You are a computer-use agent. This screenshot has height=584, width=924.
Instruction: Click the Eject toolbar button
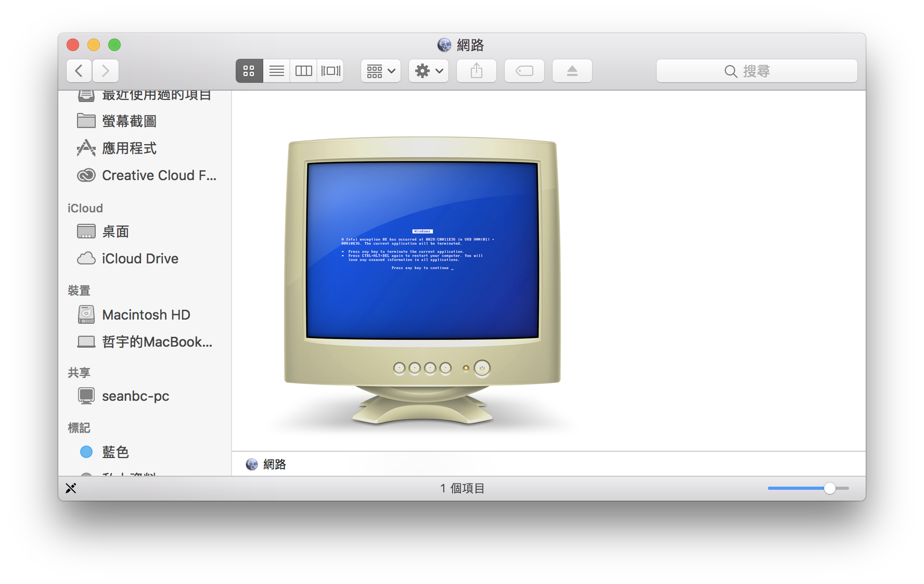572,71
